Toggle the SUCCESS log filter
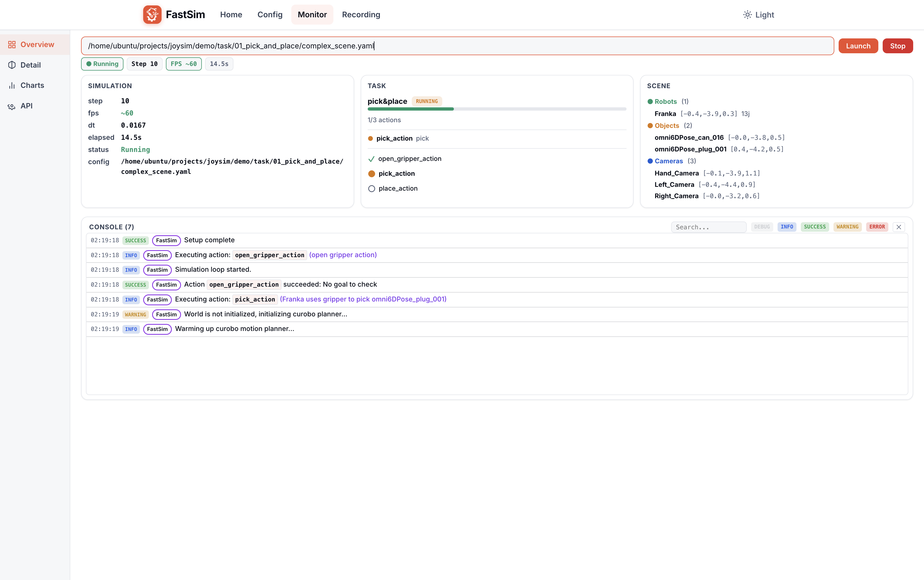The width and height of the screenshot is (924, 580). 814,227
